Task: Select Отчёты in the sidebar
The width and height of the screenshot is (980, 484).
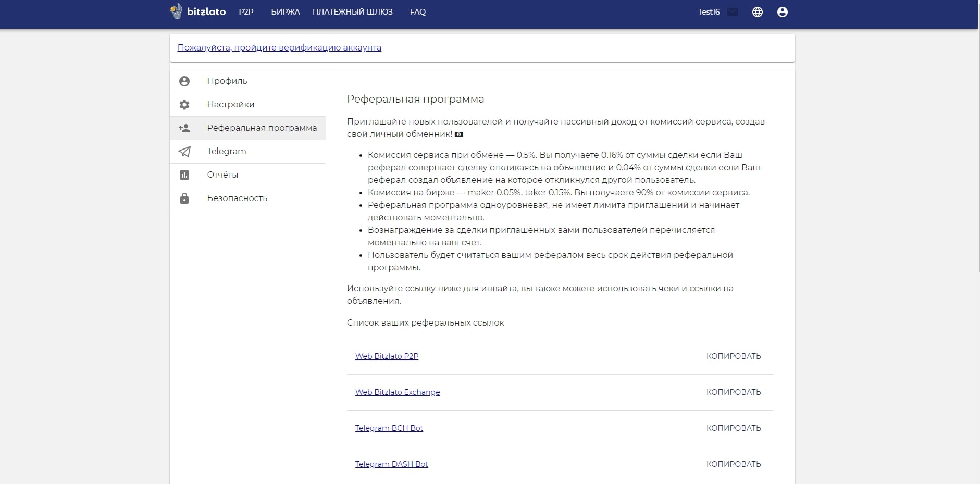Action: 247,175
